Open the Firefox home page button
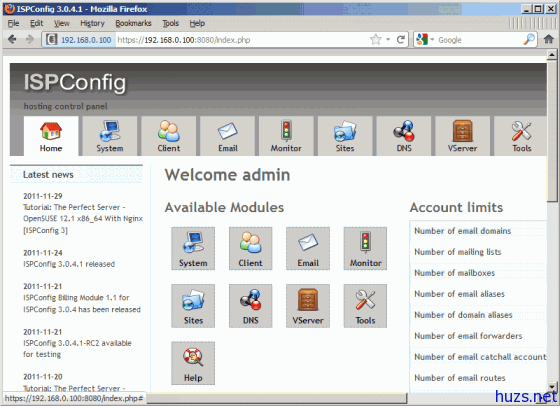 (x=549, y=39)
